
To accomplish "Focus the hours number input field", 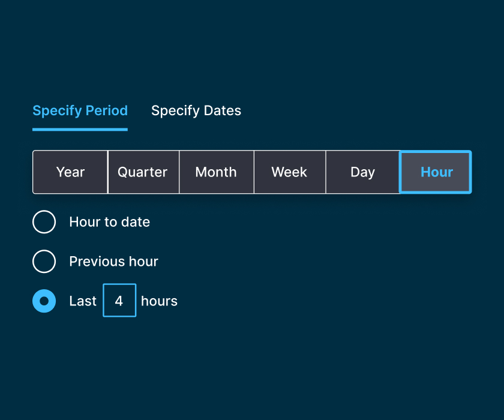I will pyautogui.click(x=119, y=301).
